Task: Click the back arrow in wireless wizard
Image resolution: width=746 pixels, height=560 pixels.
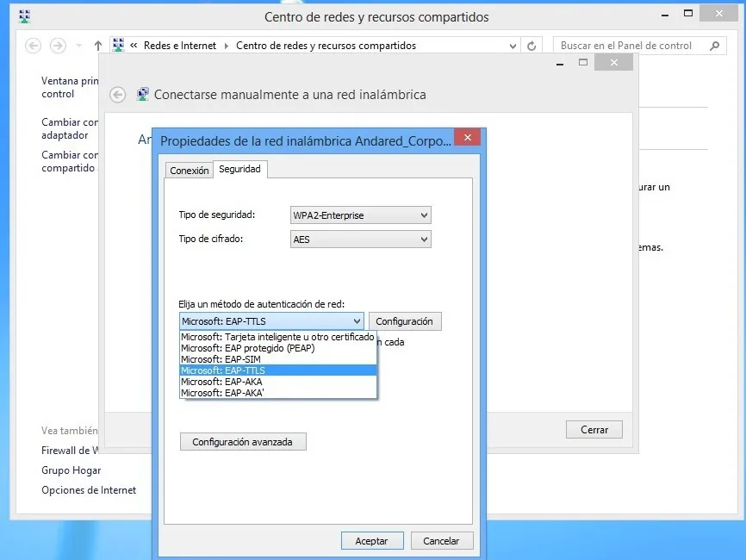Action: coord(117,95)
